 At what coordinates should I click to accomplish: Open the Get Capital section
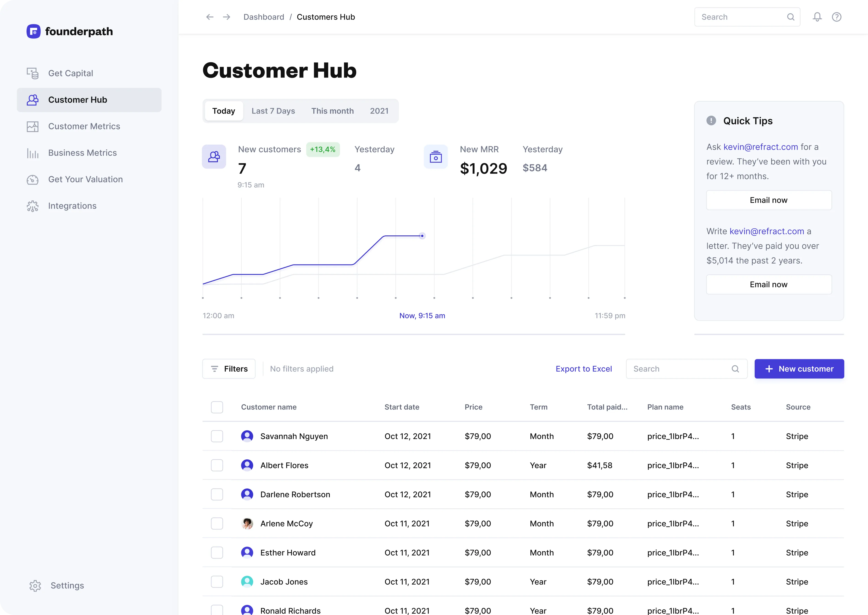(71, 73)
